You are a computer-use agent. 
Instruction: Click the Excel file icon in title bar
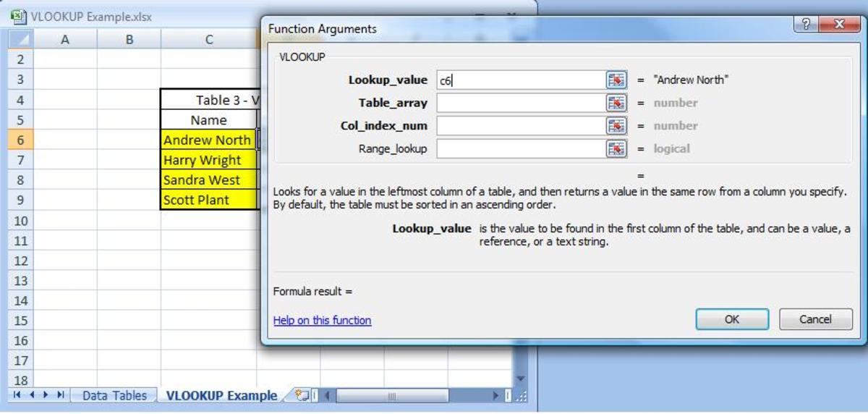pyautogui.click(x=18, y=16)
